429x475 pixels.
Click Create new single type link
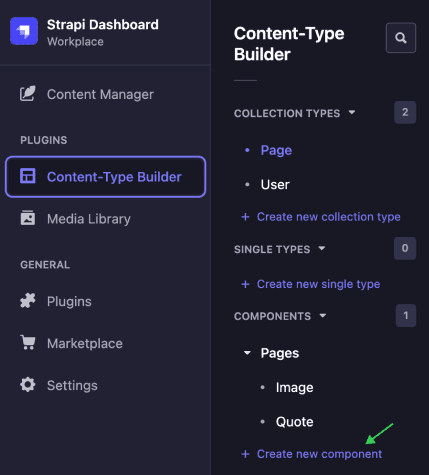click(x=318, y=284)
